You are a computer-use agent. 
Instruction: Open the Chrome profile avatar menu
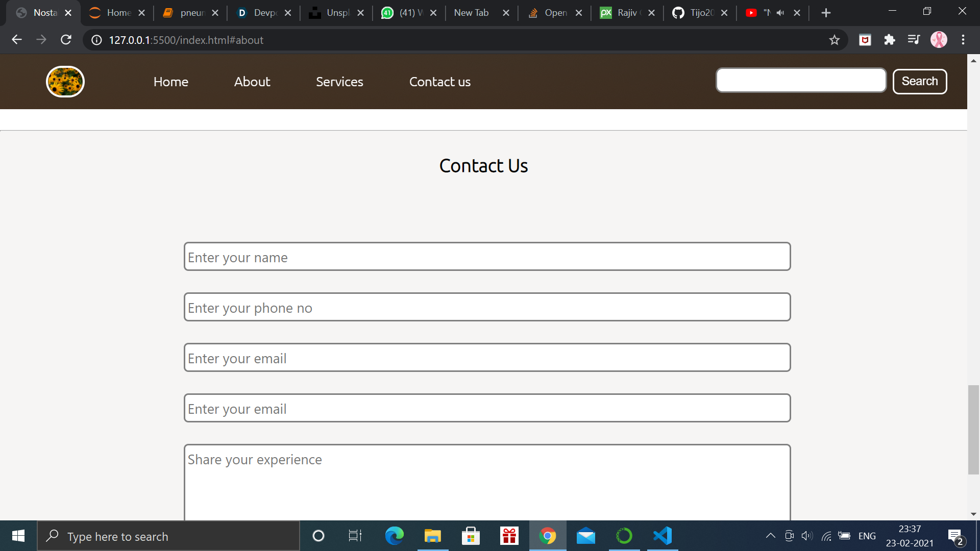[x=939, y=40]
